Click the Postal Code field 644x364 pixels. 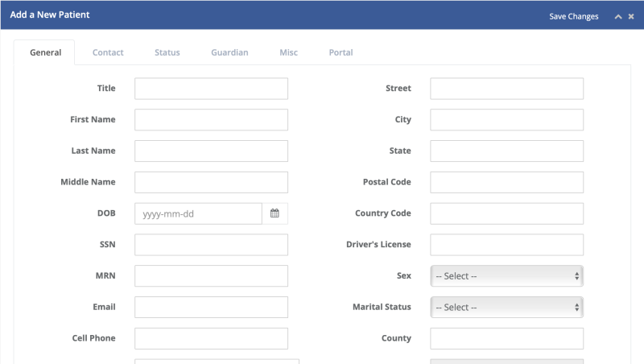(x=506, y=183)
